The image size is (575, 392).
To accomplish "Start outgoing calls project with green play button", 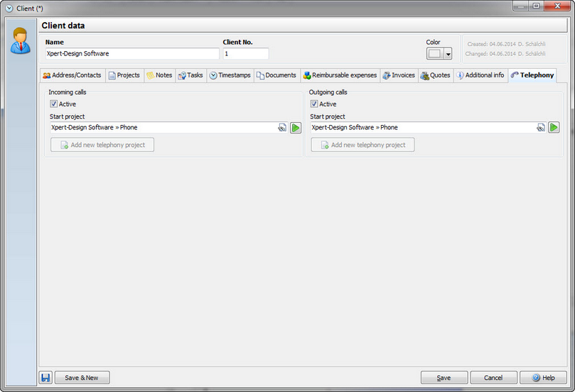I will (x=554, y=128).
